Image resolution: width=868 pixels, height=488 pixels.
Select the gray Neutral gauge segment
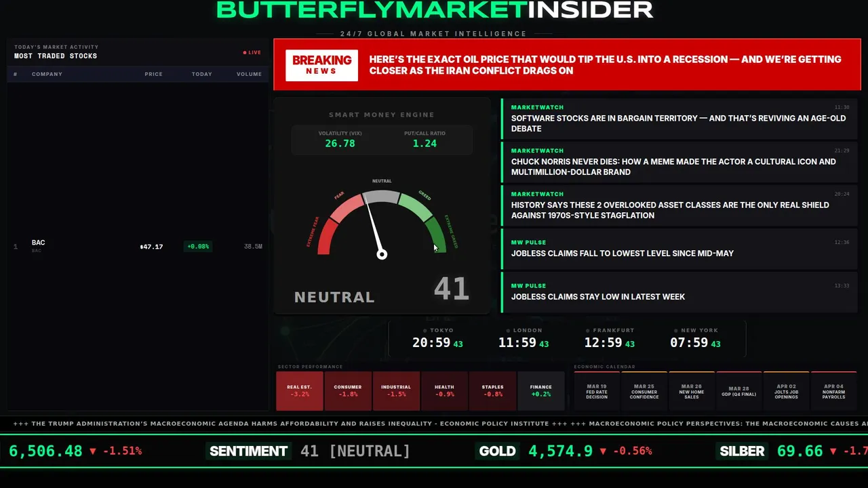click(x=382, y=197)
